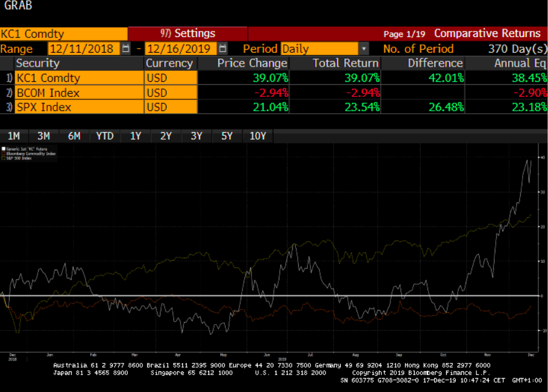Image resolution: width=548 pixels, height=392 pixels.
Task: Click the GRAB label at the top
Action: tap(18, 5)
